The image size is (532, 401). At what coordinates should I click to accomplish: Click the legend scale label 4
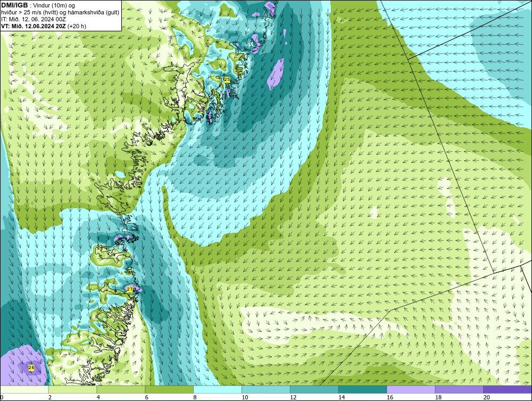pyautogui.click(x=98, y=397)
